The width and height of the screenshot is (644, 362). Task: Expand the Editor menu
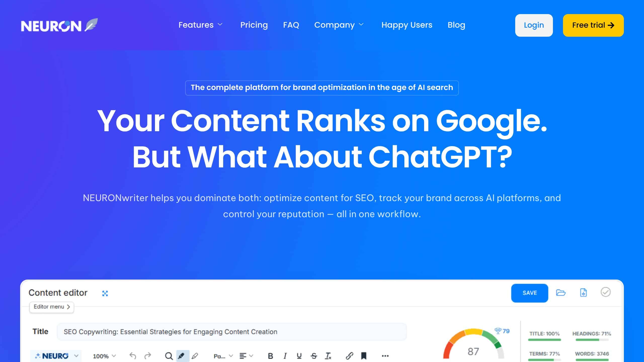(51, 307)
